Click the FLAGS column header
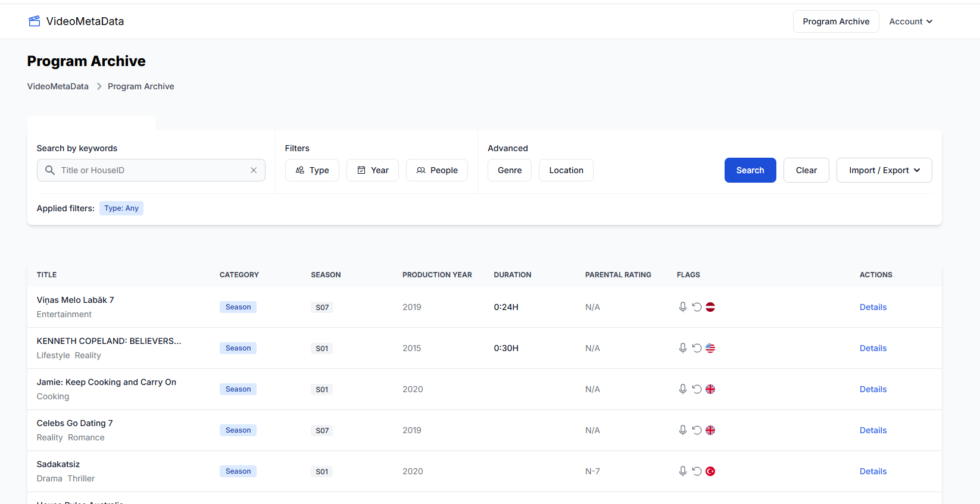The width and height of the screenshot is (980, 504). [x=688, y=275]
